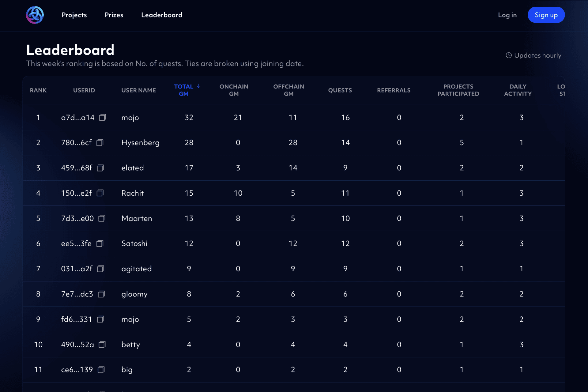Click Total GM value 32 for mojo

pos(189,117)
